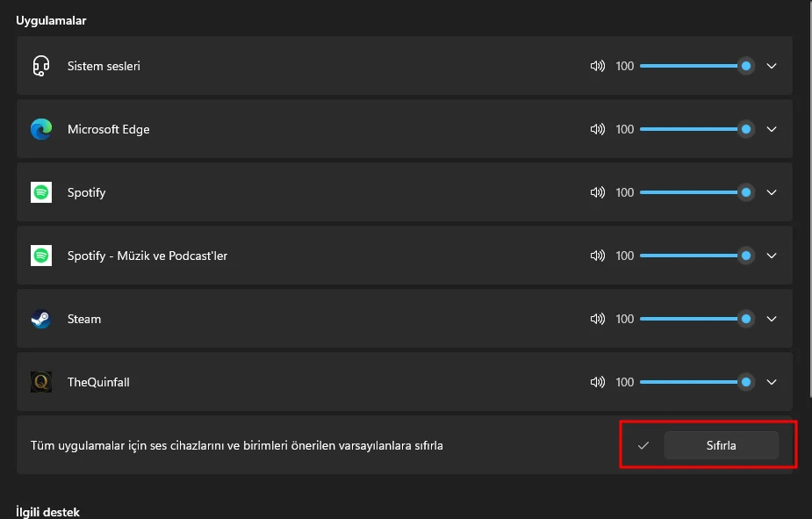Mute Steam via its speaker icon
812x519 pixels.
click(598, 319)
